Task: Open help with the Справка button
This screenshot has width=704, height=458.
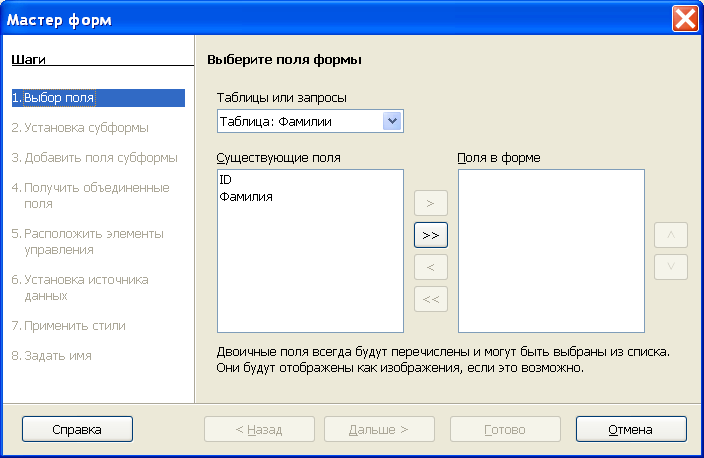Action: [77, 429]
